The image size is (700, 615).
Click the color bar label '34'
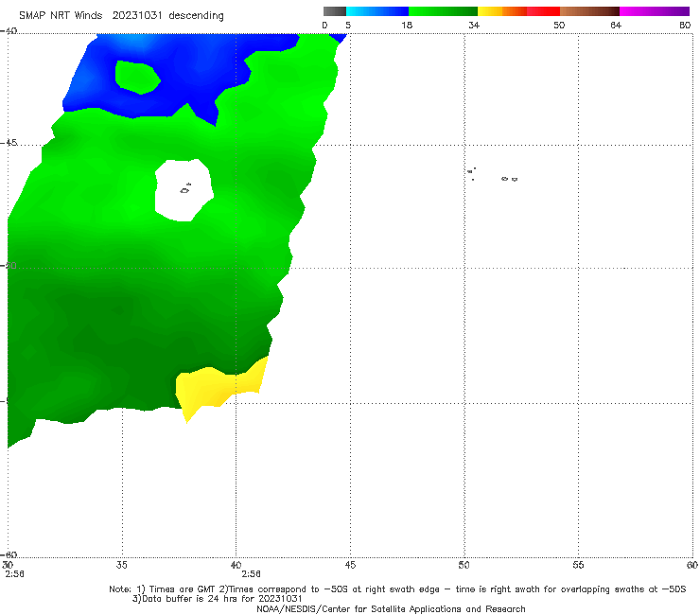point(474,26)
